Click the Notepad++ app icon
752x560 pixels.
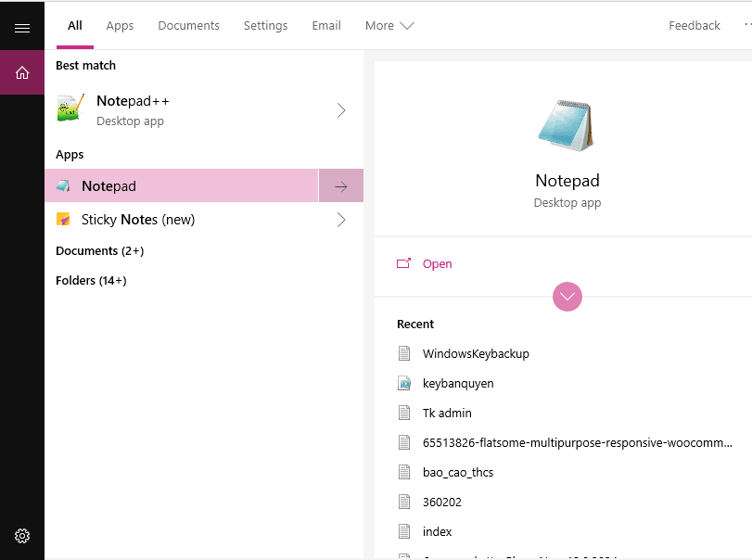pyautogui.click(x=70, y=108)
